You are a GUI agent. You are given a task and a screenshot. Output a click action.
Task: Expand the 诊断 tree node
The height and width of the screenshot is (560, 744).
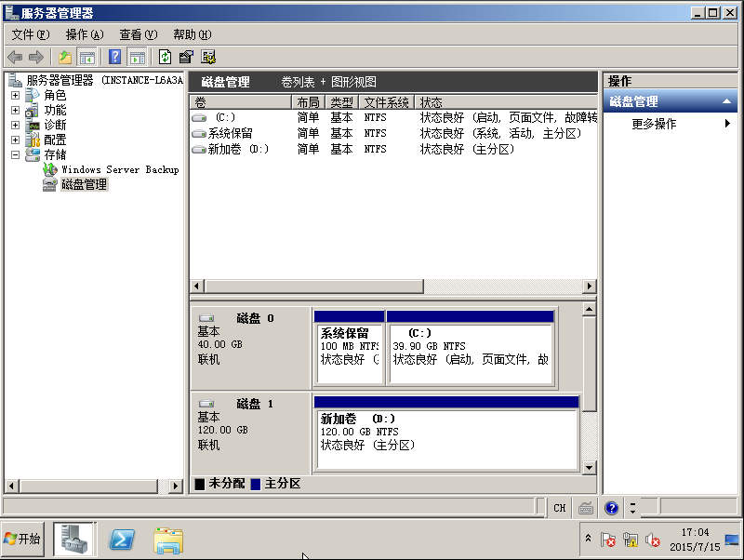pos(15,126)
